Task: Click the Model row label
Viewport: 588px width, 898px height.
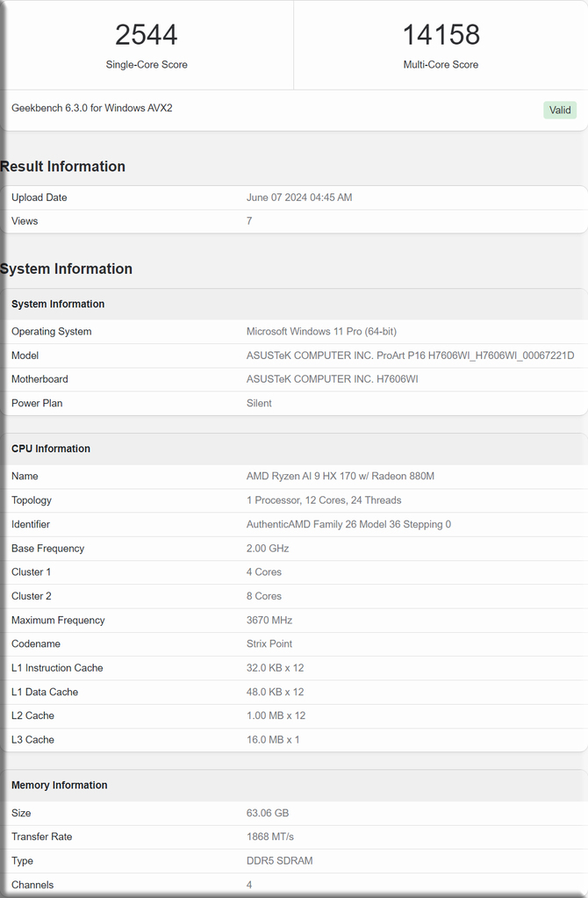Action: point(25,356)
